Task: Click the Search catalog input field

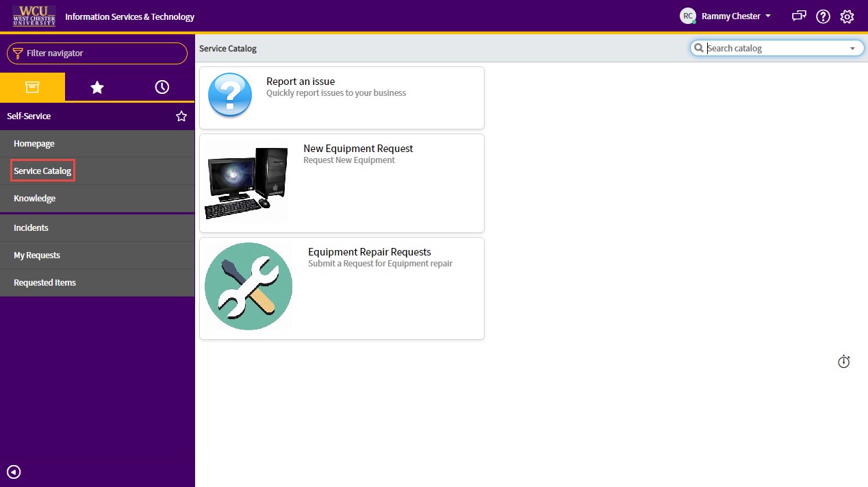Action: click(x=776, y=49)
